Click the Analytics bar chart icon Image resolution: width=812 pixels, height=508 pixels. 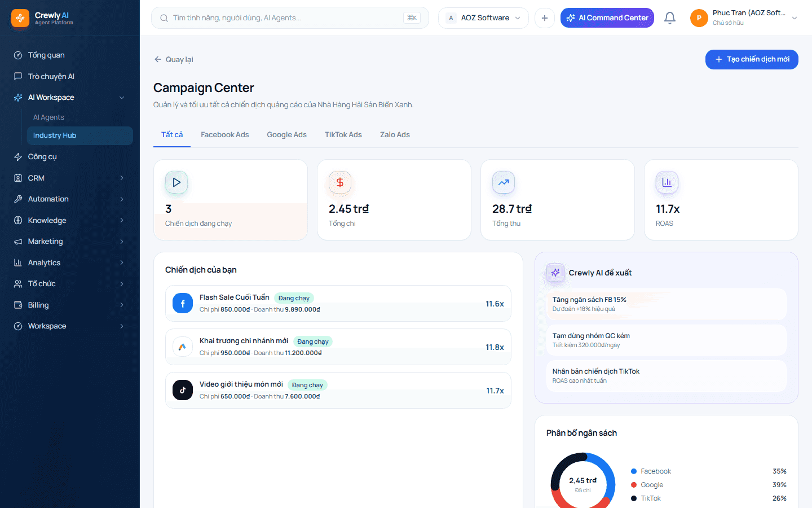click(18, 262)
